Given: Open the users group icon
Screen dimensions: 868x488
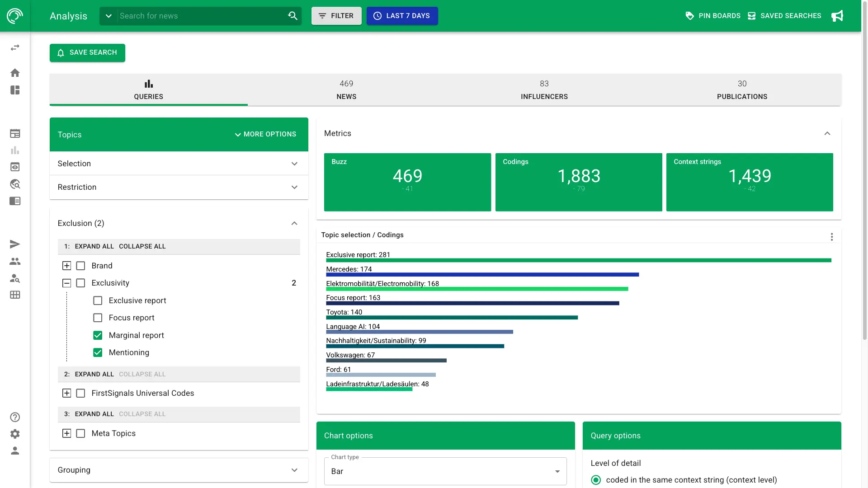Looking at the screenshot, I should 15,261.
